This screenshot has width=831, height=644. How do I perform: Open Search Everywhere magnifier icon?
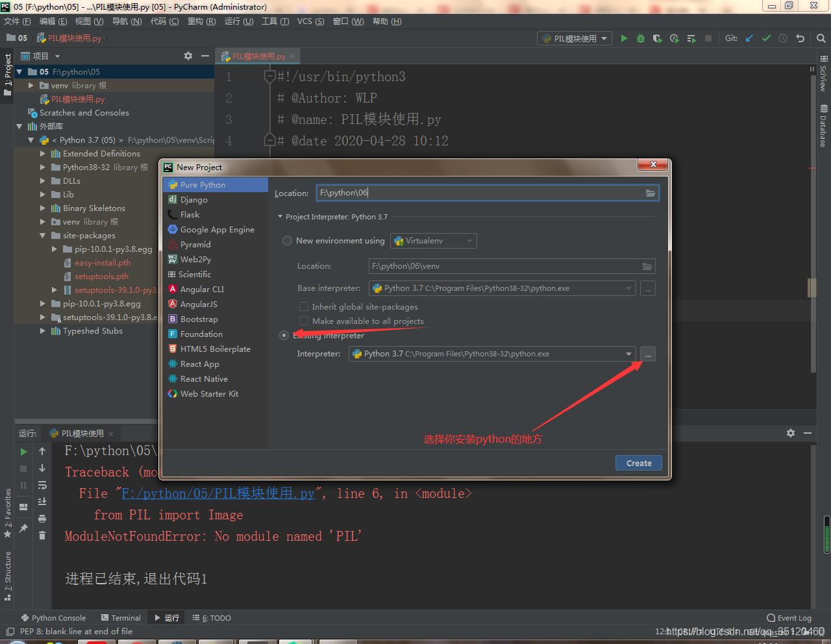tap(821, 38)
